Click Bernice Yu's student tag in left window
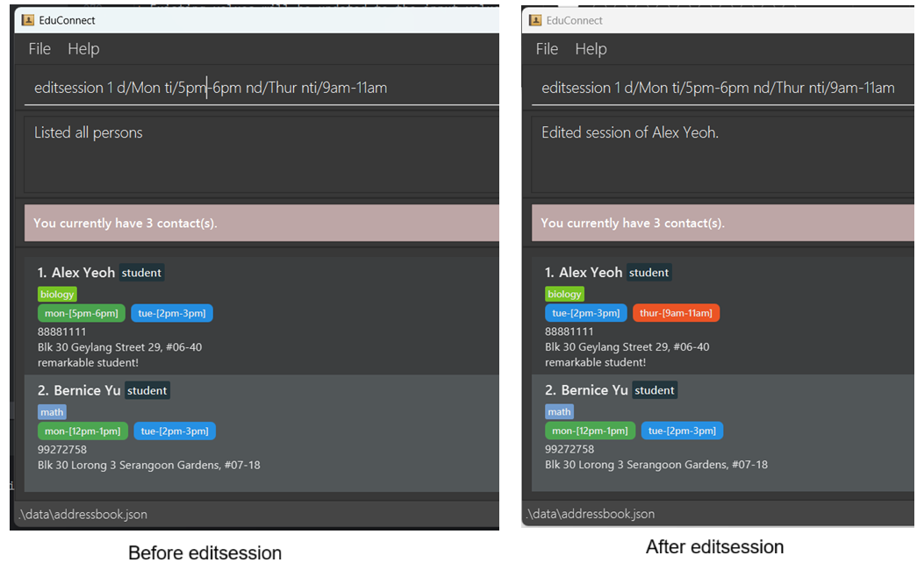The height and width of the screenshot is (577, 924). [x=147, y=390]
